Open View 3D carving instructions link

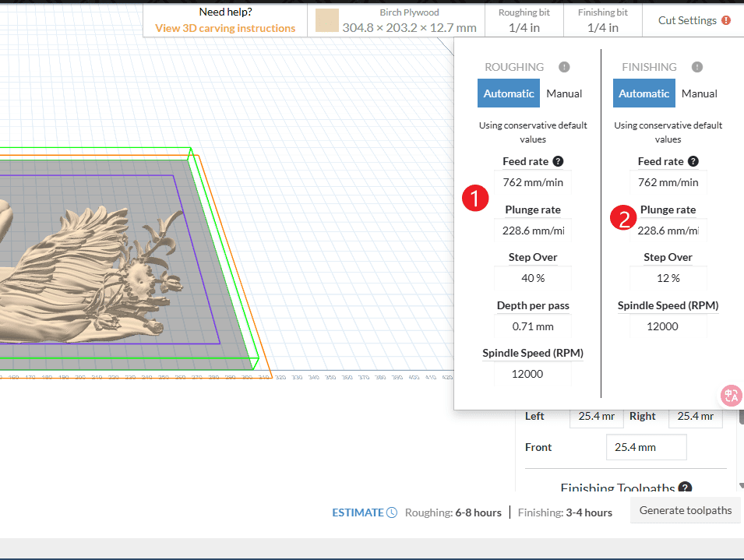[225, 28]
